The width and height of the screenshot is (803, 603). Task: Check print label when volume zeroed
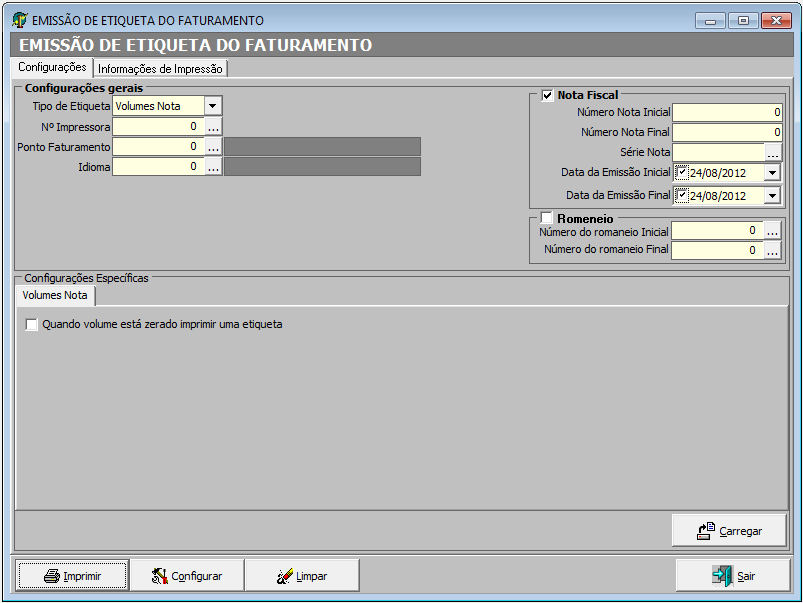coord(32,324)
